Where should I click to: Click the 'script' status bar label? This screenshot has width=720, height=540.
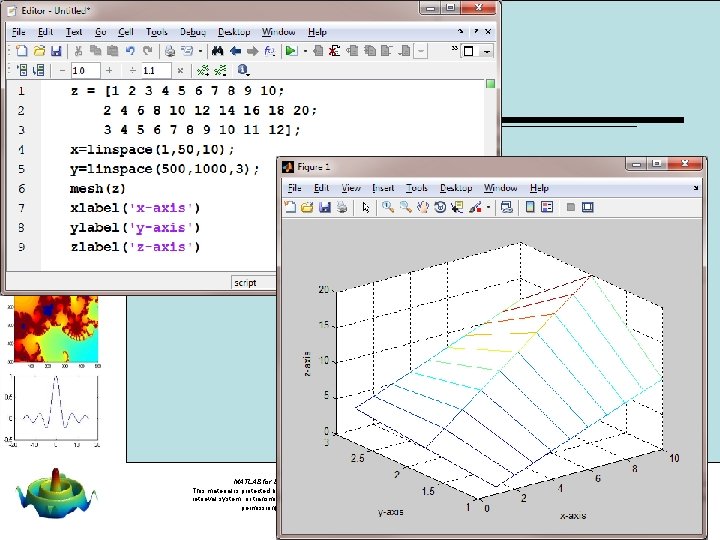(245, 283)
